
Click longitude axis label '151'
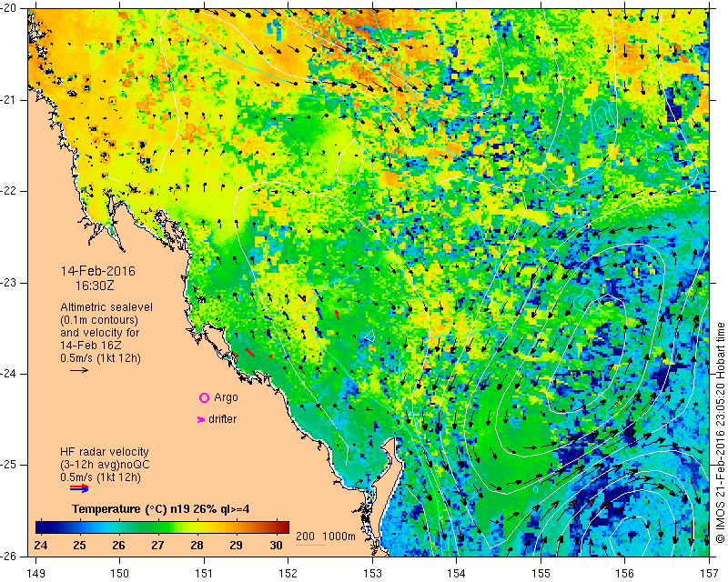204,573
